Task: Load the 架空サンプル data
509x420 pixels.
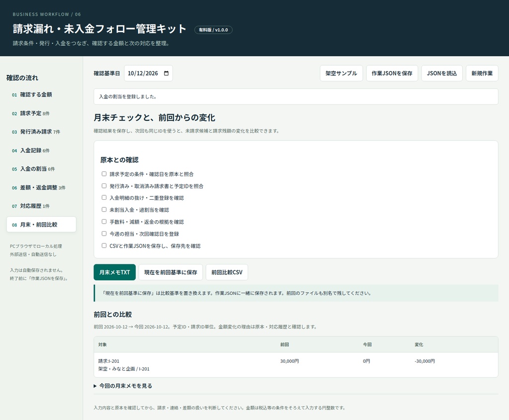Action: tap(341, 74)
